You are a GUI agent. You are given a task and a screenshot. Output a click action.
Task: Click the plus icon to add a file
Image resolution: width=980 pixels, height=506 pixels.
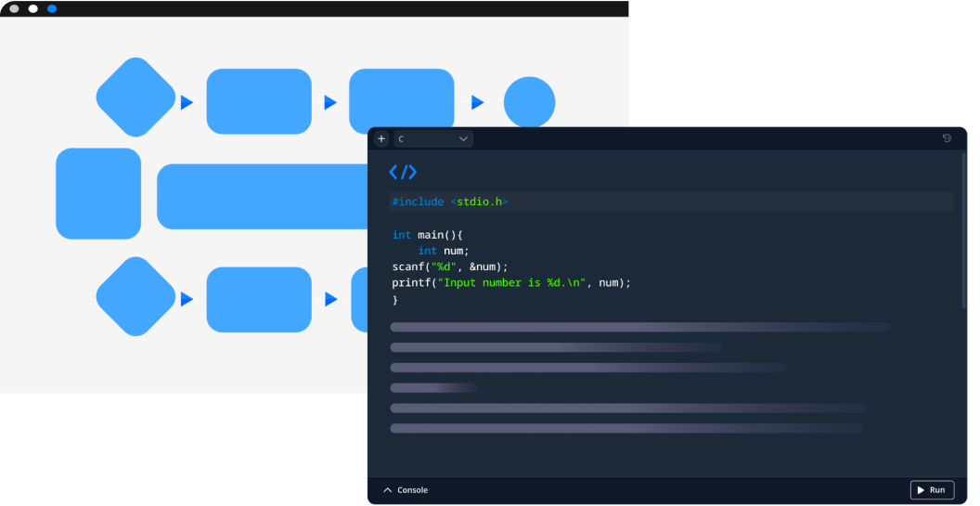tap(381, 138)
